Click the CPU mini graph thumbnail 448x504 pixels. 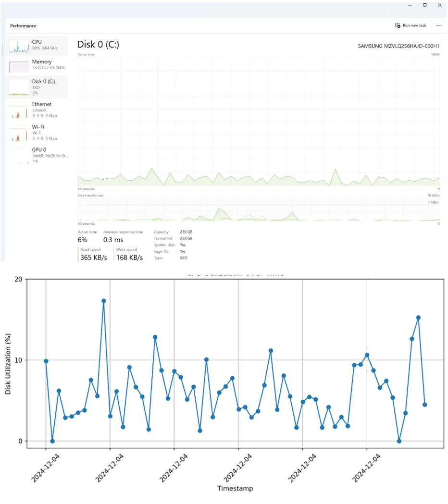click(x=19, y=46)
